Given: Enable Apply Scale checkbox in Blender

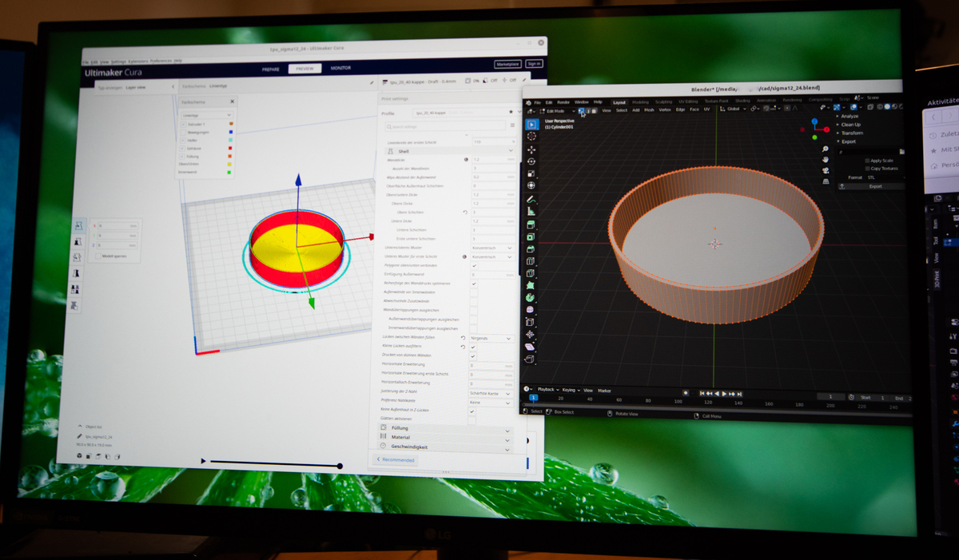Looking at the screenshot, I should pos(867,161).
